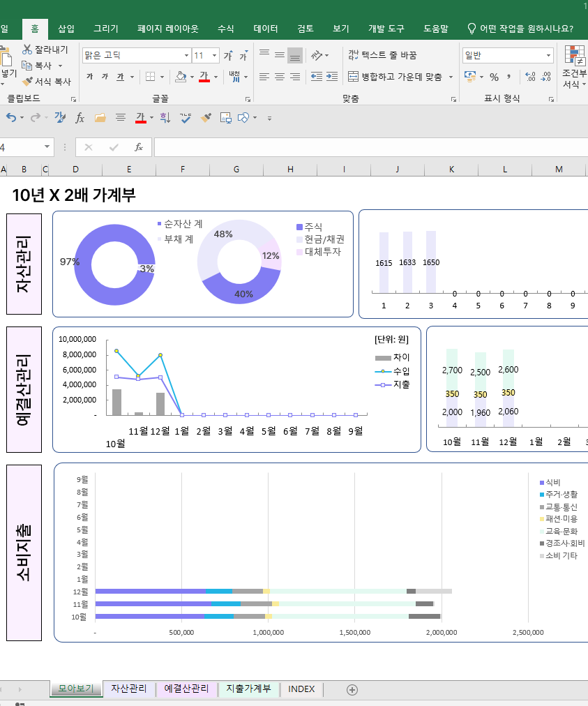Image resolution: width=588 pixels, height=706 pixels.
Task: Click Undo in quick access toolbar
Action: 11,118
